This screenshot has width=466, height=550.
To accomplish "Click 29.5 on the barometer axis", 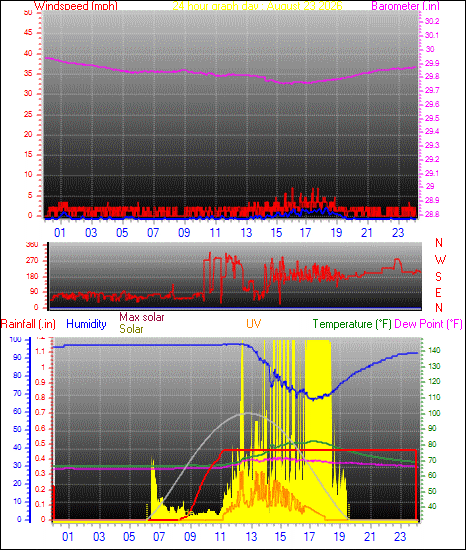I will point(432,118).
